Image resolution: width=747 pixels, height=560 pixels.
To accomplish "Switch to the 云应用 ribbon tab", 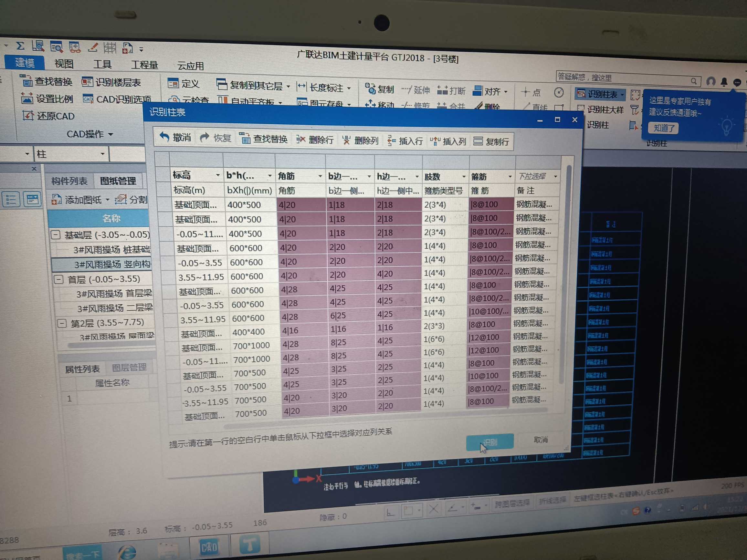I will coord(190,66).
